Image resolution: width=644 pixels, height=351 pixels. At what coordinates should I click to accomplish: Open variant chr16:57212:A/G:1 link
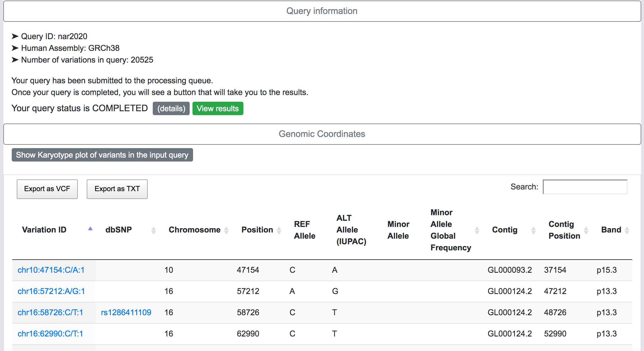[x=51, y=291]
